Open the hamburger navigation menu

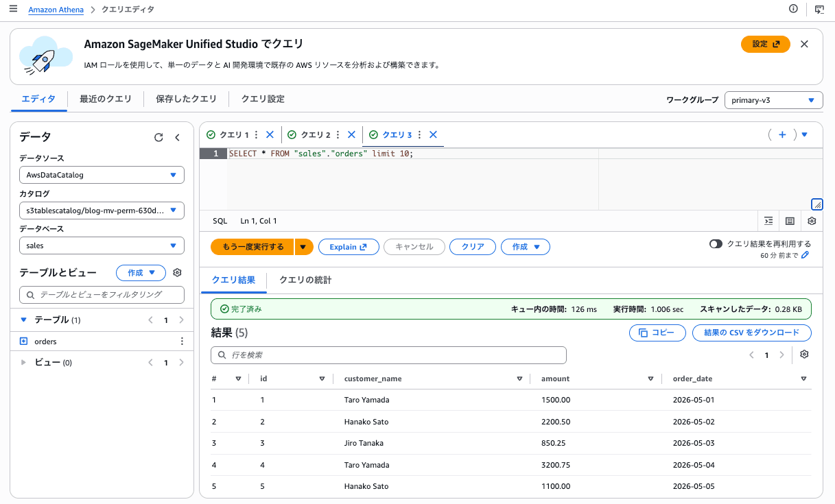14,9
